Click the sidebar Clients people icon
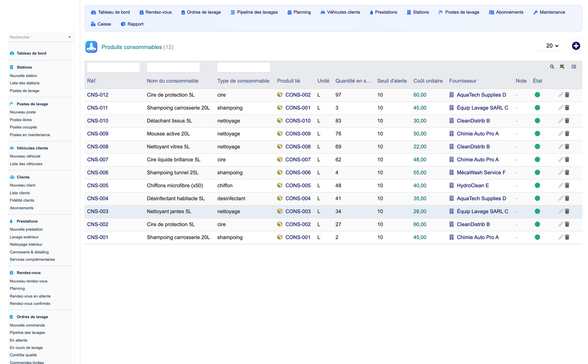Image resolution: width=588 pixels, height=364 pixels. 12,177
